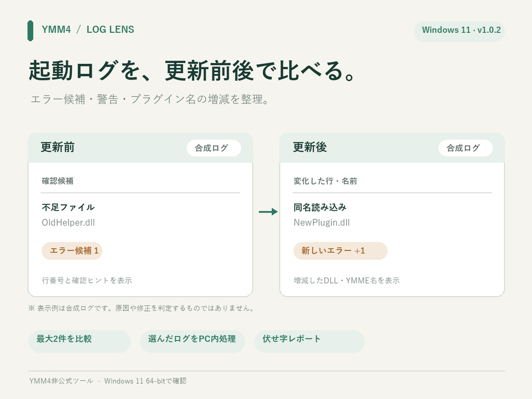Click the green YMM4 logo bar
532x399 pixels.
31,31
